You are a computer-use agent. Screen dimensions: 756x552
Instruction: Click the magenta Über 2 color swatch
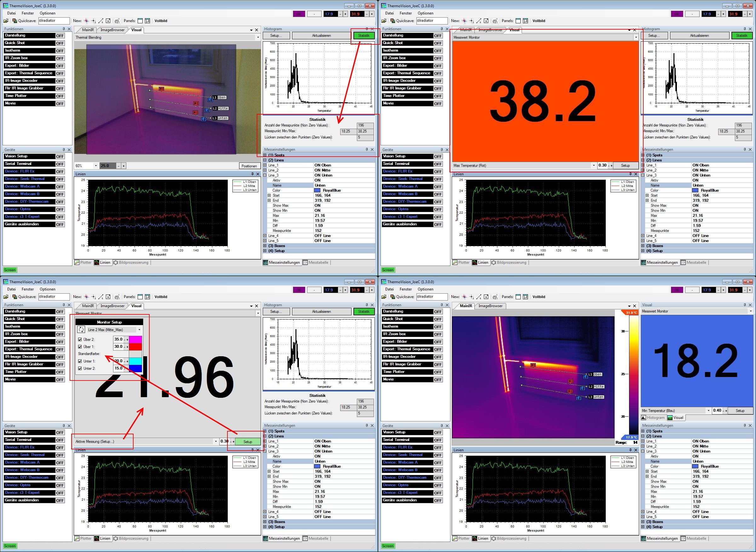coord(135,340)
